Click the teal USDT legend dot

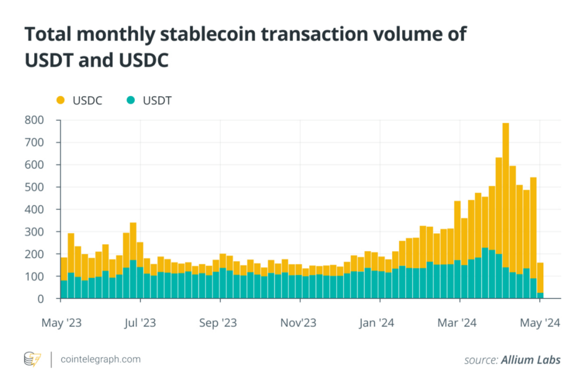131,100
